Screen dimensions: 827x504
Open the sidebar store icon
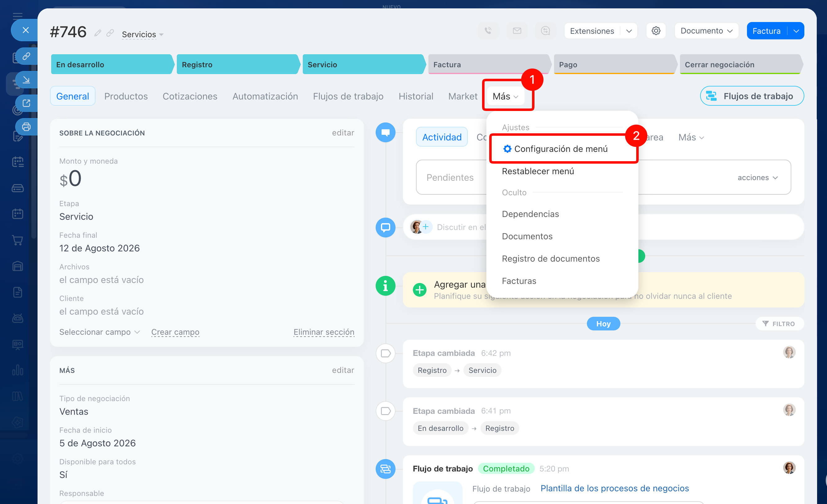[17, 266]
